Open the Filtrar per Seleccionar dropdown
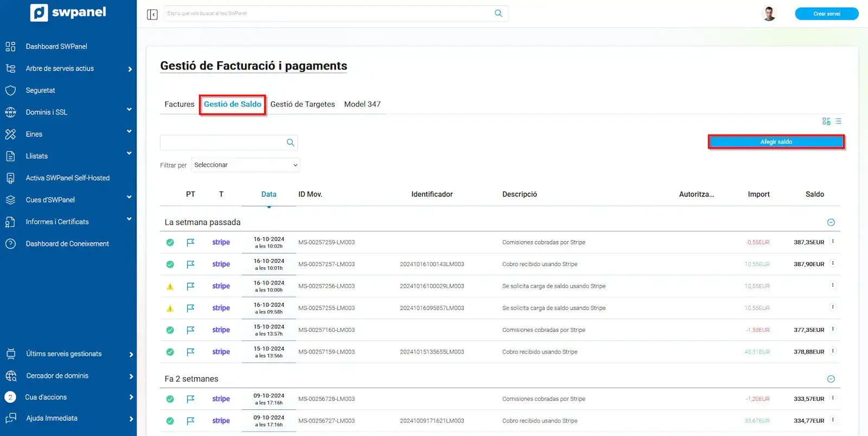 click(x=246, y=165)
